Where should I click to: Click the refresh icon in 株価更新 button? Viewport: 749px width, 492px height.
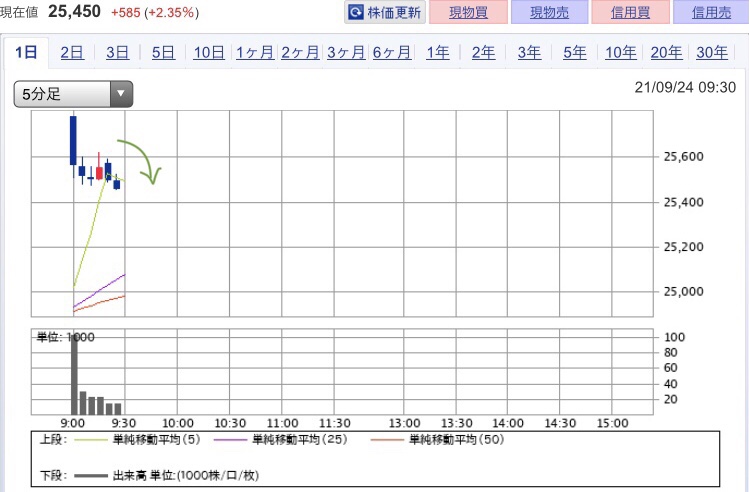pyautogui.click(x=356, y=12)
